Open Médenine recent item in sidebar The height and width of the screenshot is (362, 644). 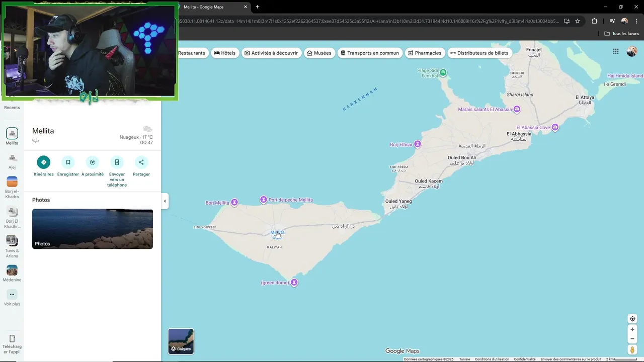coord(12,274)
